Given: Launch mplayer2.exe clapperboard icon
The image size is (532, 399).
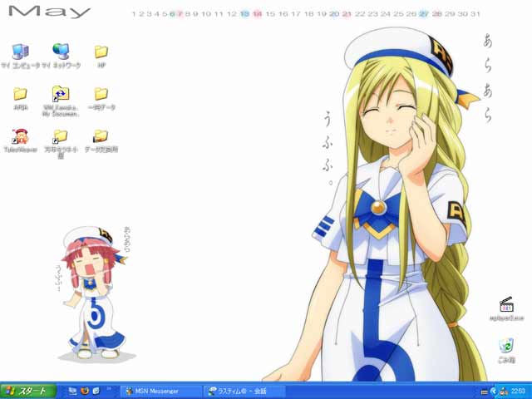Looking at the screenshot, I should point(506,305).
